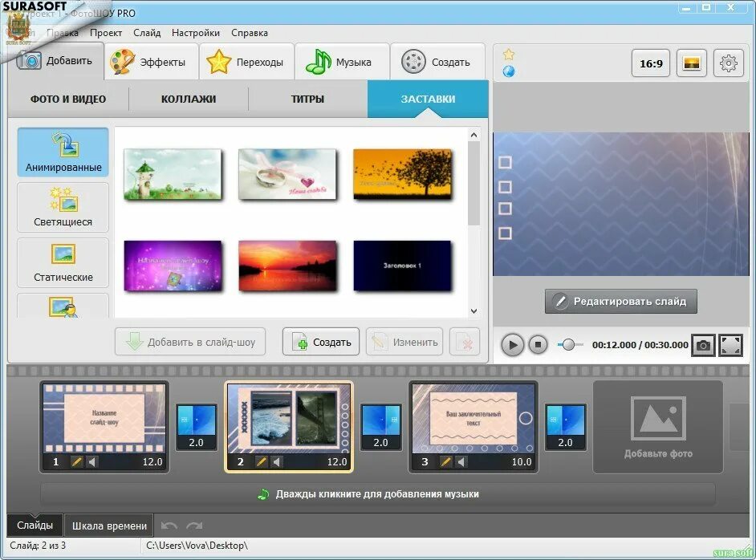Choose the Анимированные category
Viewport: 756px width, 560px height.
(63, 152)
